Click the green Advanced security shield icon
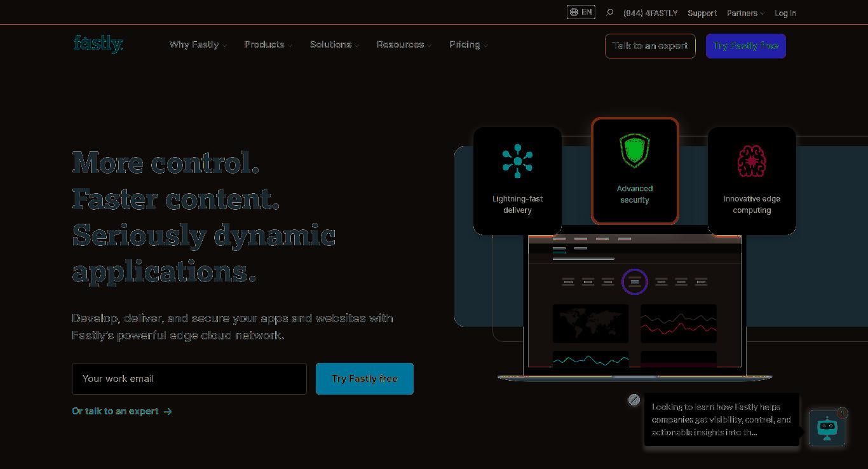 click(x=635, y=151)
